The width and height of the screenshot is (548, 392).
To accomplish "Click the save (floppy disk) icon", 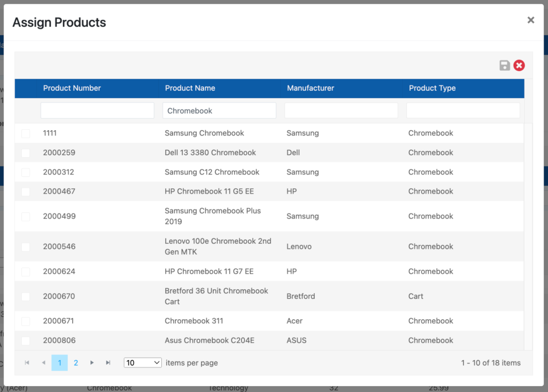I will (505, 65).
